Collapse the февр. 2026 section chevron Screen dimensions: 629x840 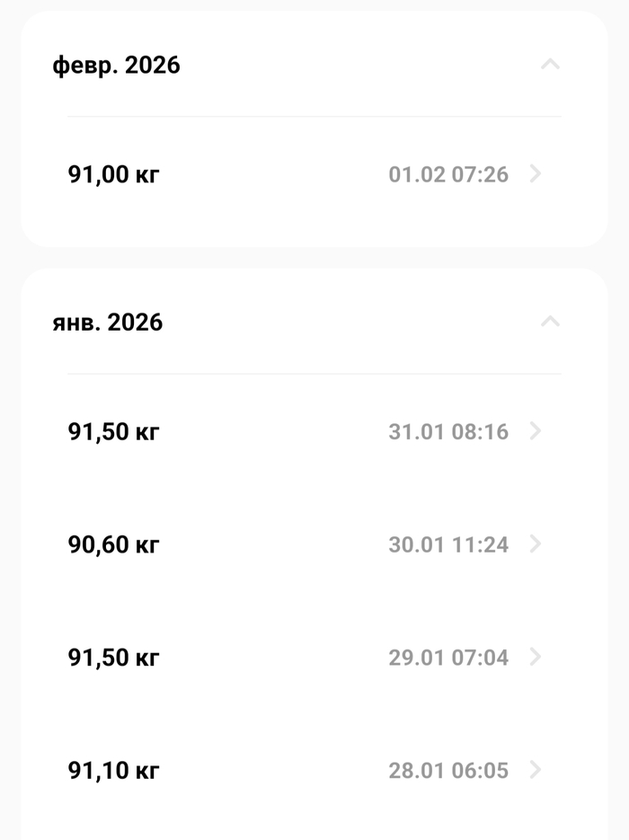click(550, 65)
